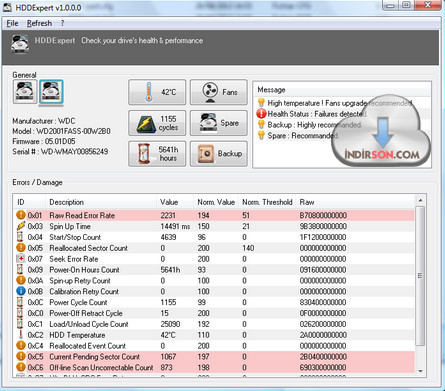Select the Spare recommended message
The image size is (445, 391).
tap(303, 136)
